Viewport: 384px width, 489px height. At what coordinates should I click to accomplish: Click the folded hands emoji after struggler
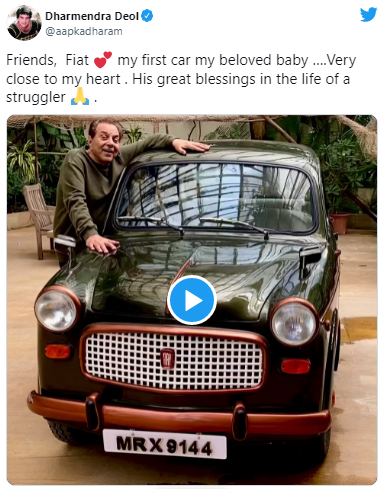tap(80, 97)
